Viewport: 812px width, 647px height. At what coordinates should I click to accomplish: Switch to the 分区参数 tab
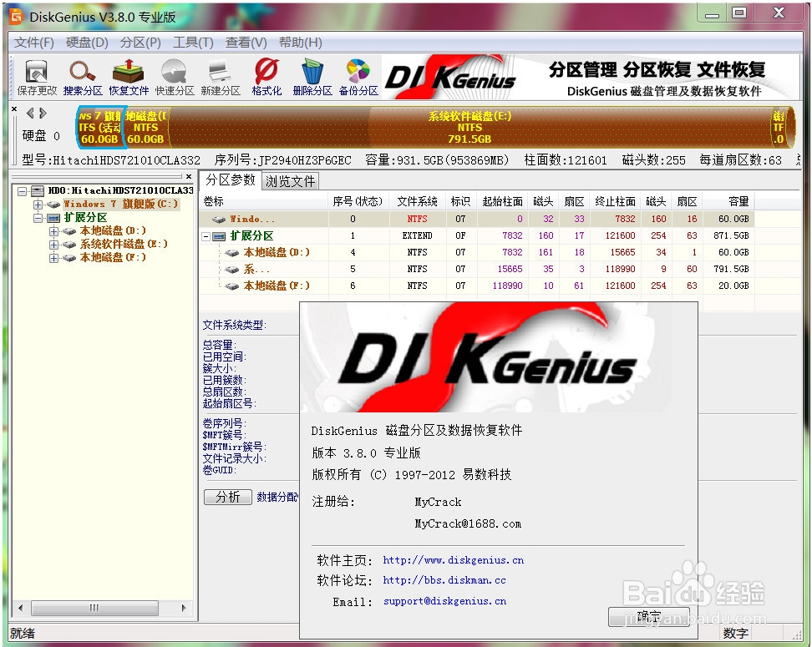coord(231,180)
